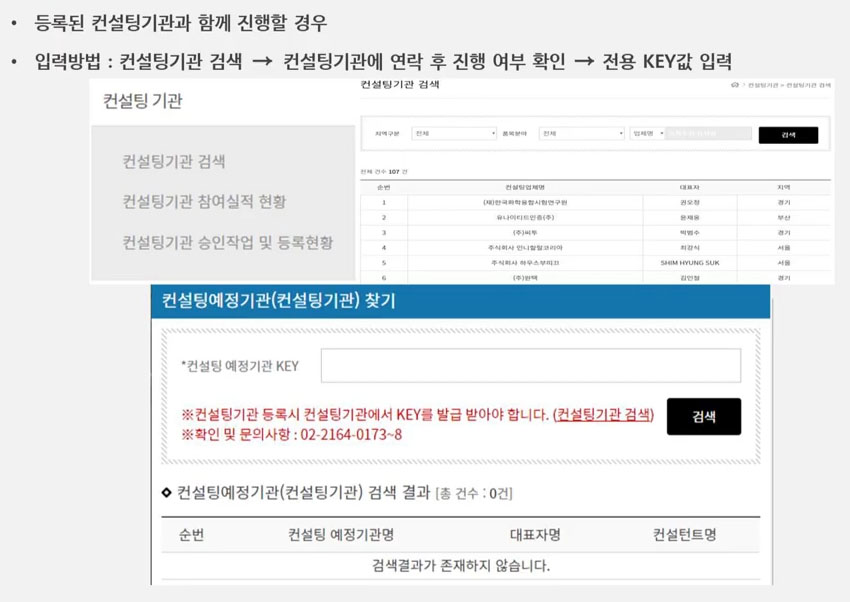Click the 컨설턴트명 column header
850x602 pixels.
(x=684, y=535)
